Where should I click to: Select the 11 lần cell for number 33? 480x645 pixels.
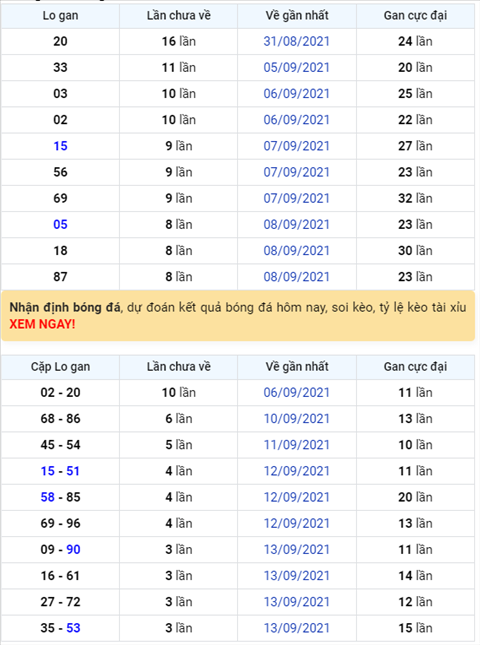(x=179, y=67)
